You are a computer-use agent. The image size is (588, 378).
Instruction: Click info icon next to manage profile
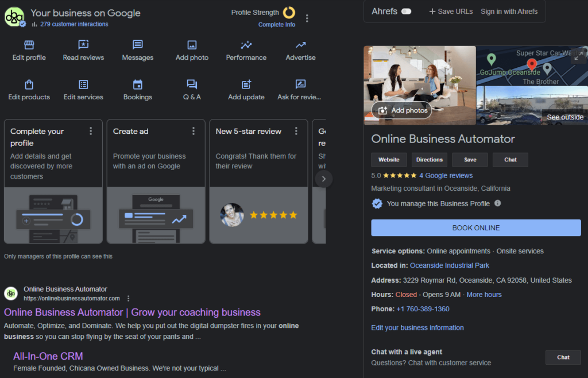[x=498, y=203]
